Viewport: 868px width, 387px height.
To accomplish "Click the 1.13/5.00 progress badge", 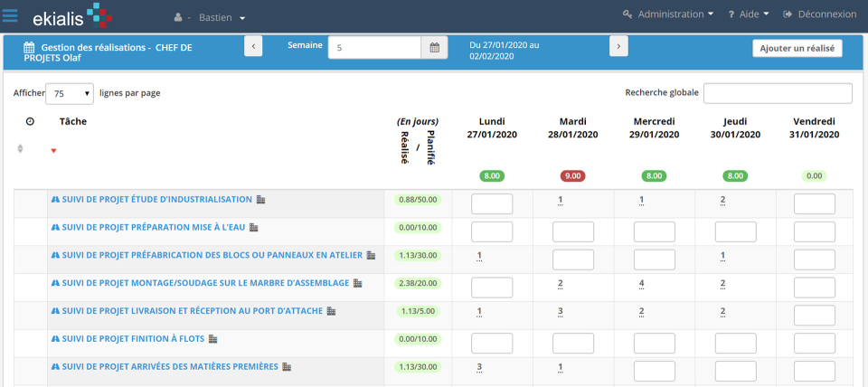I will (418, 311).
